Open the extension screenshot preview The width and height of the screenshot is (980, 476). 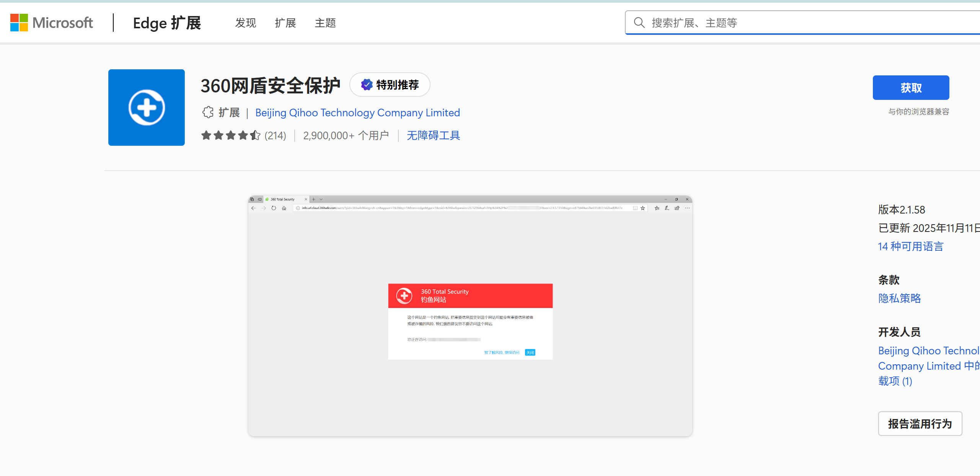pos(470,316)
